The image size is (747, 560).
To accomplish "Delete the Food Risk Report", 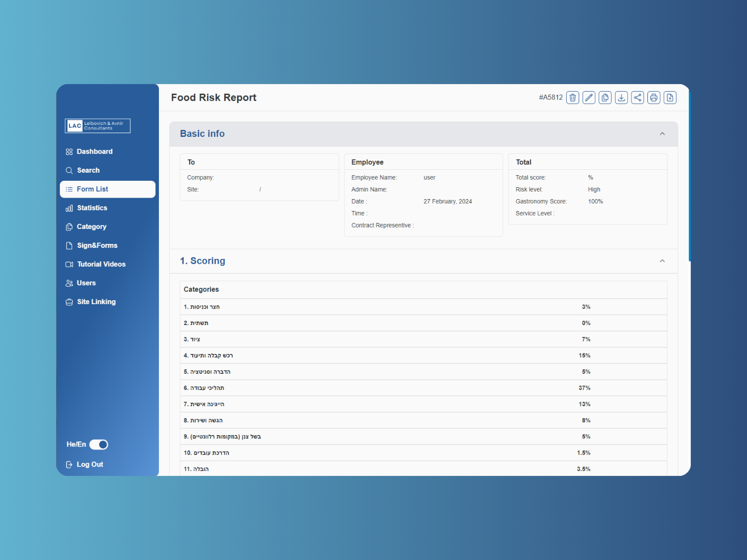I will pos(573,97).
